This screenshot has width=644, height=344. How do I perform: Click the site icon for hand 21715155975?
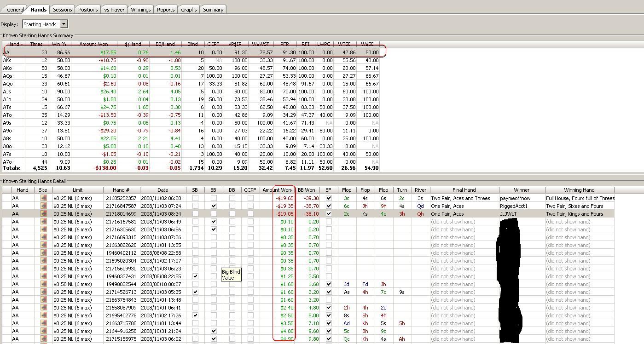tap(44, 339)
